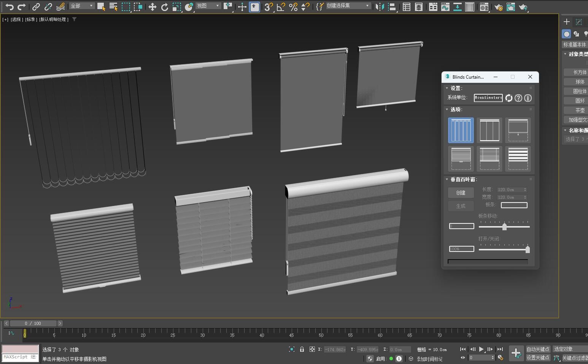
Task: Click the 圆柱体 primitive button
Action: click(x=576, y=91)
